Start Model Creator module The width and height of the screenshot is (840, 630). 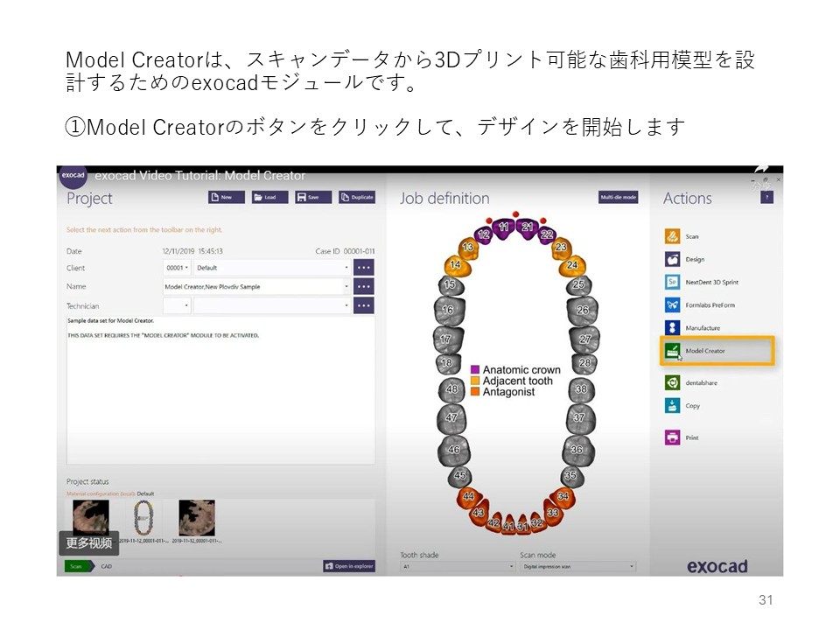[673, 351]
